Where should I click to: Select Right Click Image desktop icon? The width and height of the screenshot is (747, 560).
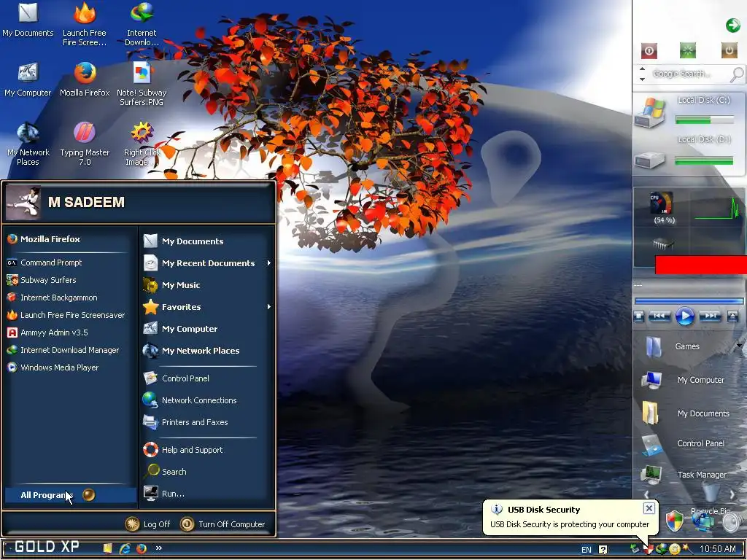tap(142, 144)
